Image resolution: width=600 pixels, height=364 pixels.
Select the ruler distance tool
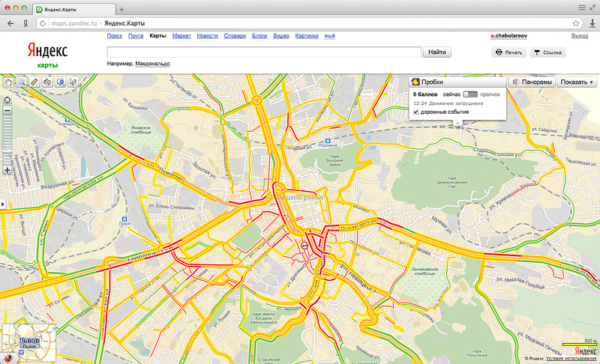[x=34, y=82]
